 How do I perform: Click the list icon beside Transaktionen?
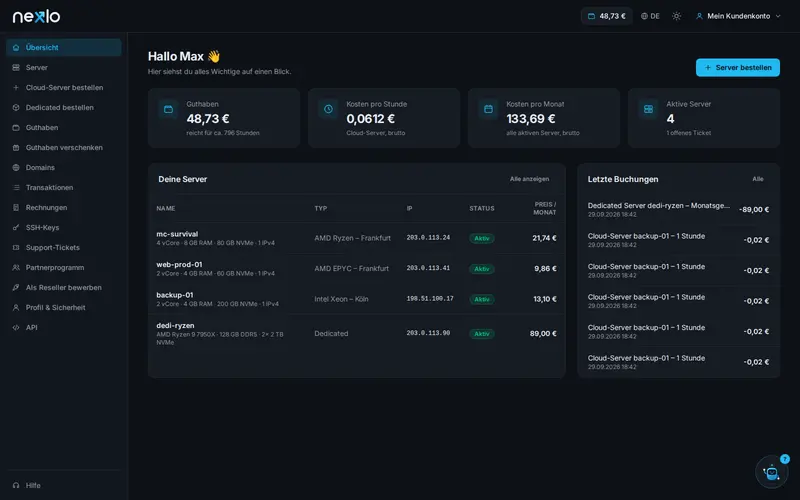pyautogui.click(x=16, y=187)
